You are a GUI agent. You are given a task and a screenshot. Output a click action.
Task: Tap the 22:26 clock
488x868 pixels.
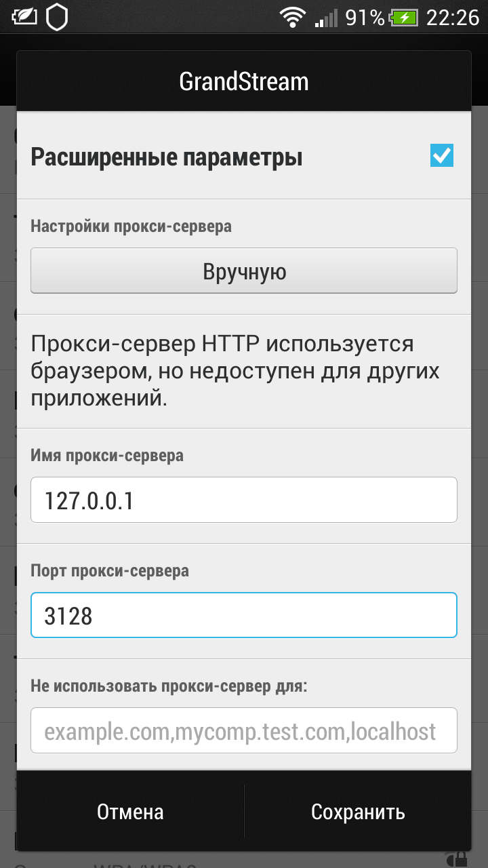(452, 17)
